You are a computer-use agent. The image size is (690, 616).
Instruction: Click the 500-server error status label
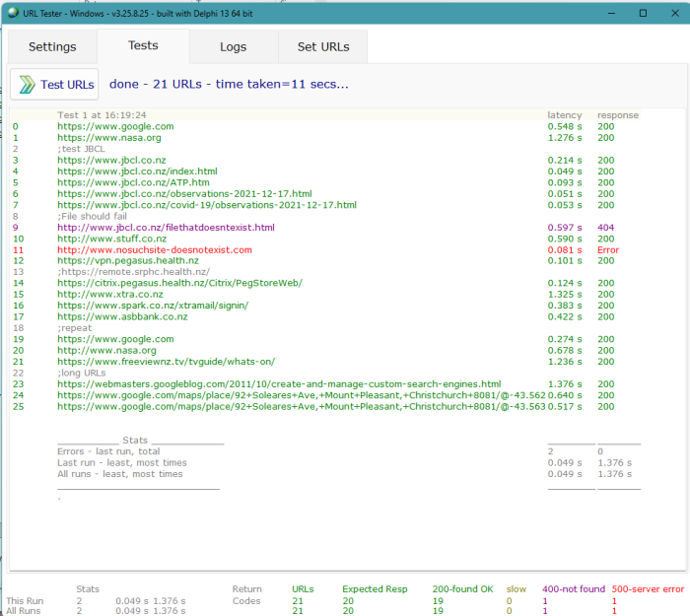tap(647, 589)
